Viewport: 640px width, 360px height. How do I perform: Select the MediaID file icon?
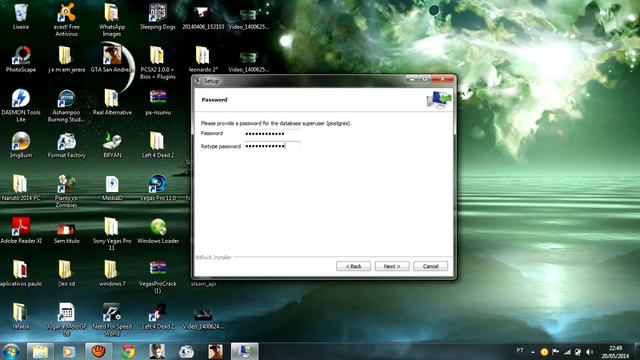[x=112, y=188]
